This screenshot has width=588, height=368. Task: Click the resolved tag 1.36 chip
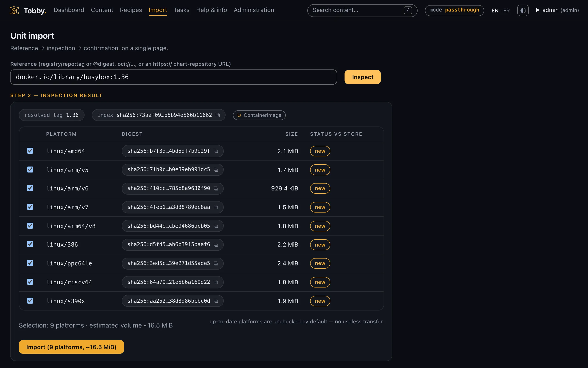coord(51,115)
